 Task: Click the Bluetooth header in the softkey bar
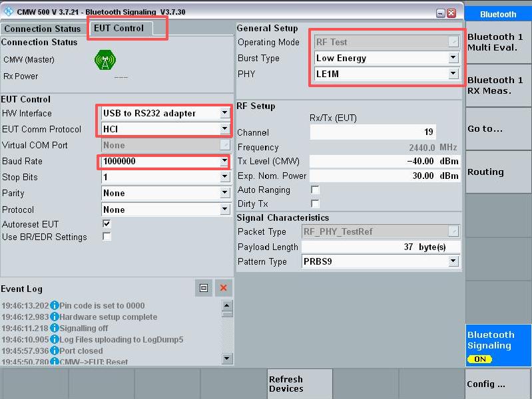pos(498,14)
